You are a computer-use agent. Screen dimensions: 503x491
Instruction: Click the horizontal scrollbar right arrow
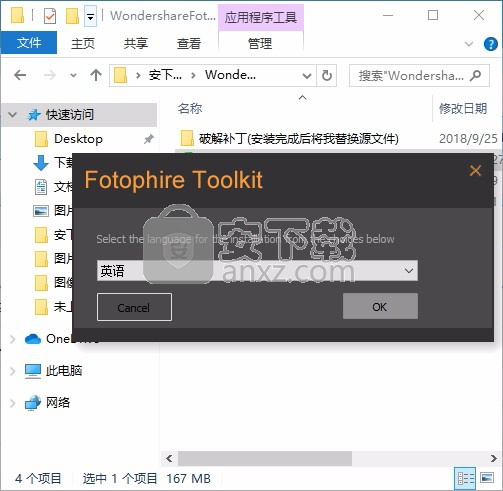point(494,459)
